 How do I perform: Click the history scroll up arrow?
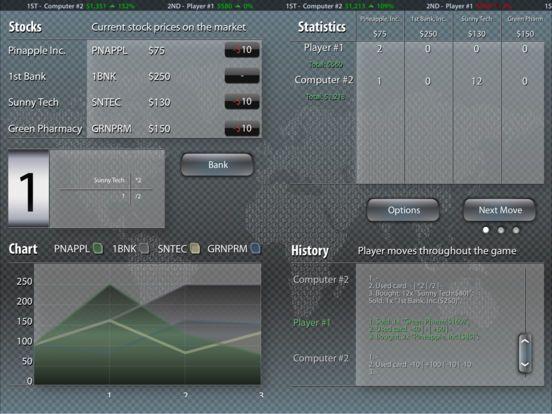coord(525,341)
